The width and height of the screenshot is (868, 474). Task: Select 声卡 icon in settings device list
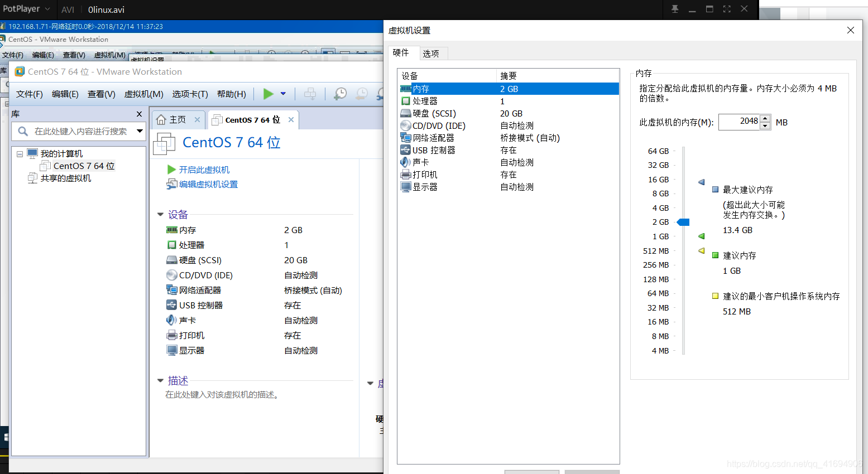[406, 162]
